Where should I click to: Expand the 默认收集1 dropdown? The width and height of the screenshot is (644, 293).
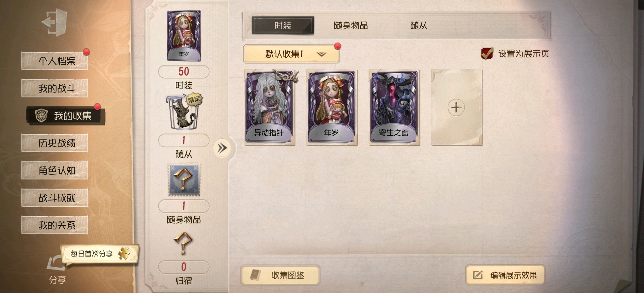tap(291, 54)
